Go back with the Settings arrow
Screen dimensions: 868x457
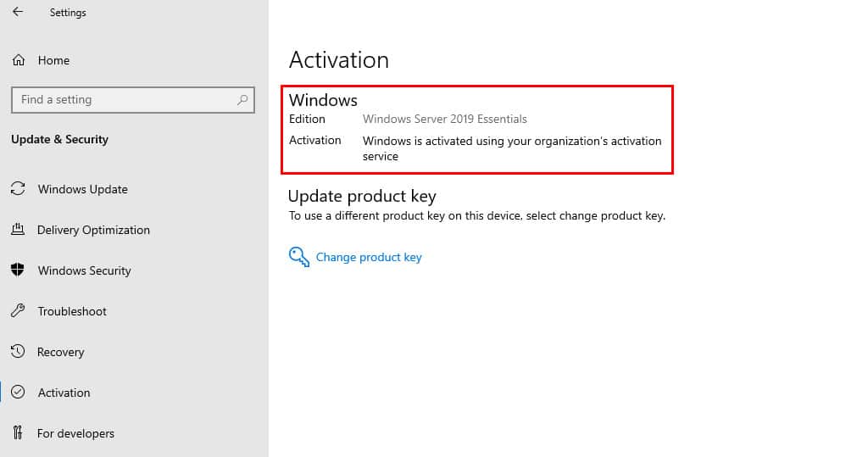[18, 12]
